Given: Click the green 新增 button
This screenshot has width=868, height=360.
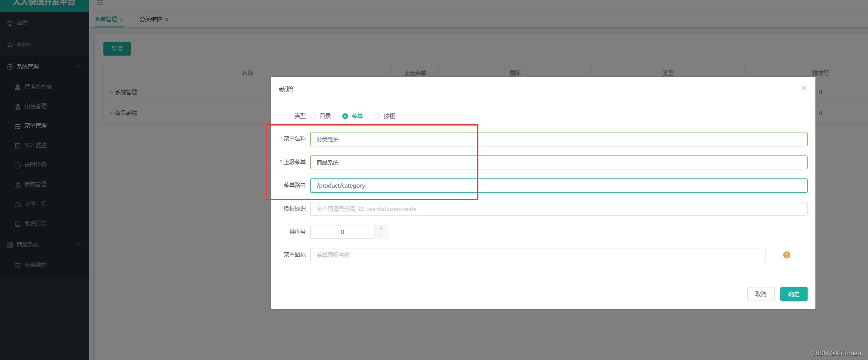Looking at the screenshot, I should [x=117, y=49].
